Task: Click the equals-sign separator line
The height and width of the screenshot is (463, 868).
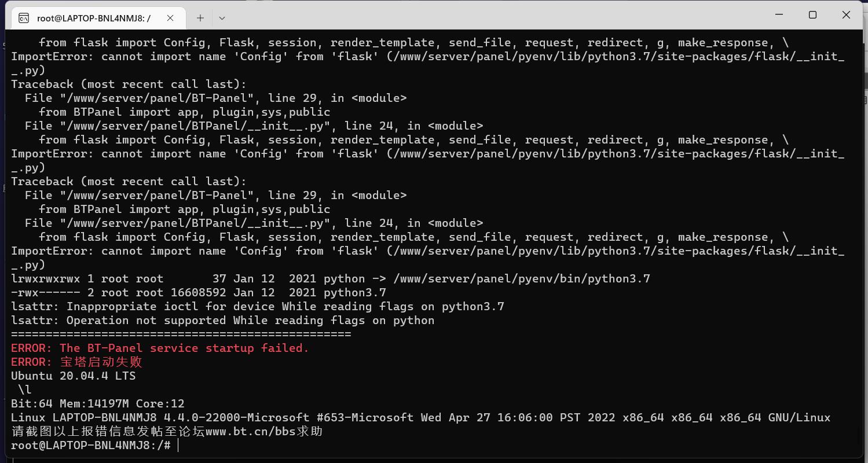Action: coord(181,334)
